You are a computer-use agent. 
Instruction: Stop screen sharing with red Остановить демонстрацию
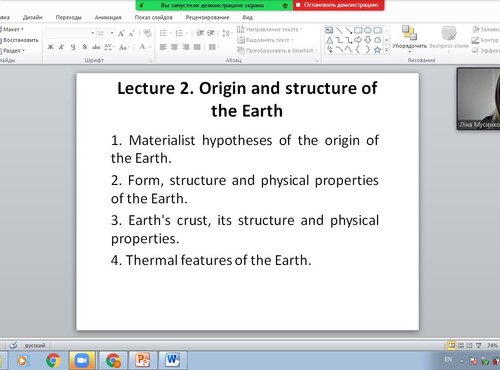pos(339,5)
